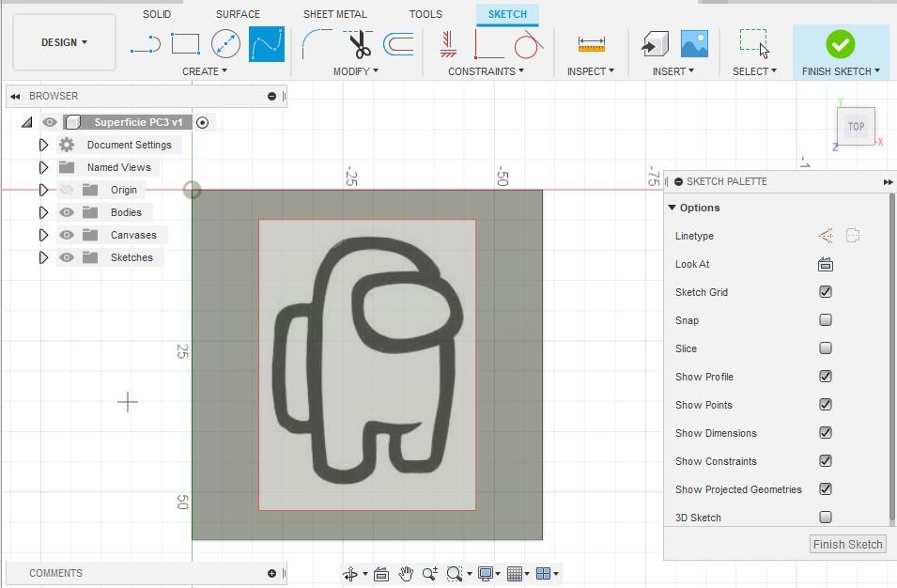Open the INSPECT dropdown menu
897x588 pixels.
591,71
